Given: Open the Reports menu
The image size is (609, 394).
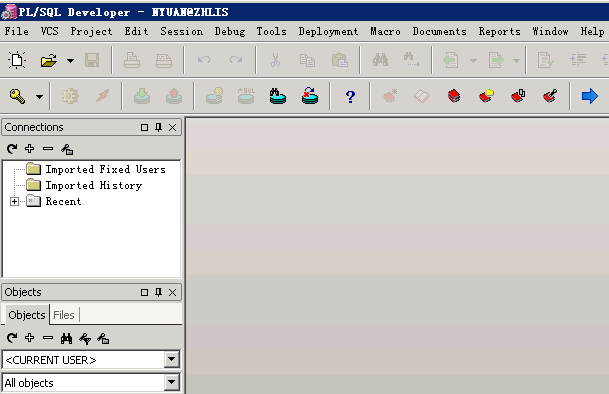Looking at the screenshot, I should coord(499,31).
